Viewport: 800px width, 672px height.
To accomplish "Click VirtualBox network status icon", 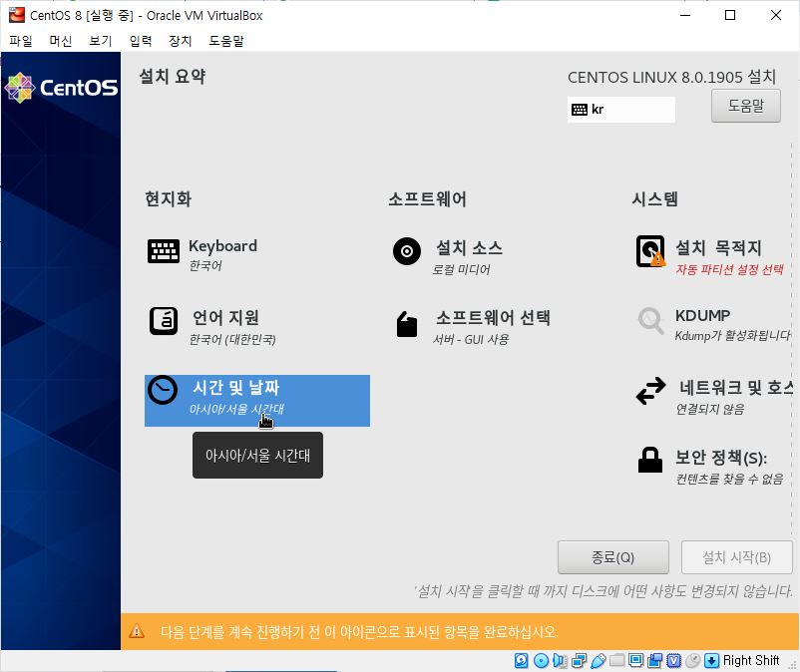I will tap(580, 661).
